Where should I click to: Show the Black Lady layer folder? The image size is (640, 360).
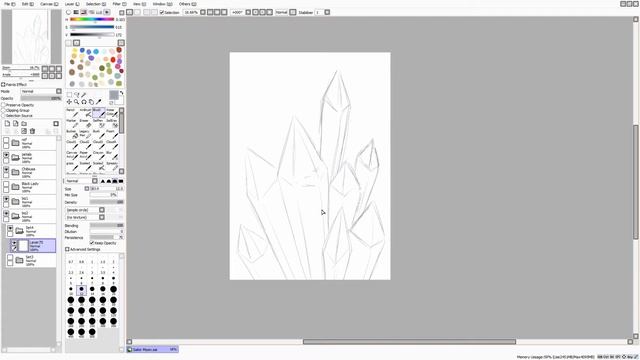6,184
